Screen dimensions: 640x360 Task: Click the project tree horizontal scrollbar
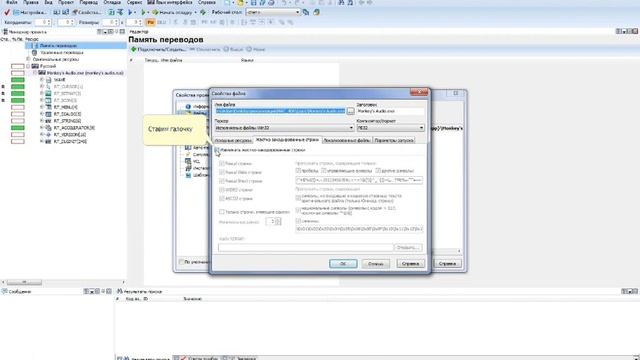(63, 282)
